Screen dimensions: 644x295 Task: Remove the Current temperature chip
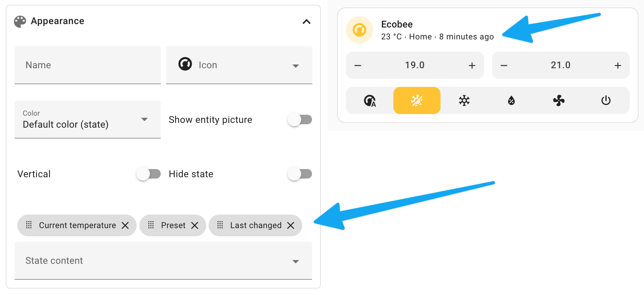(x=125, y=225)
